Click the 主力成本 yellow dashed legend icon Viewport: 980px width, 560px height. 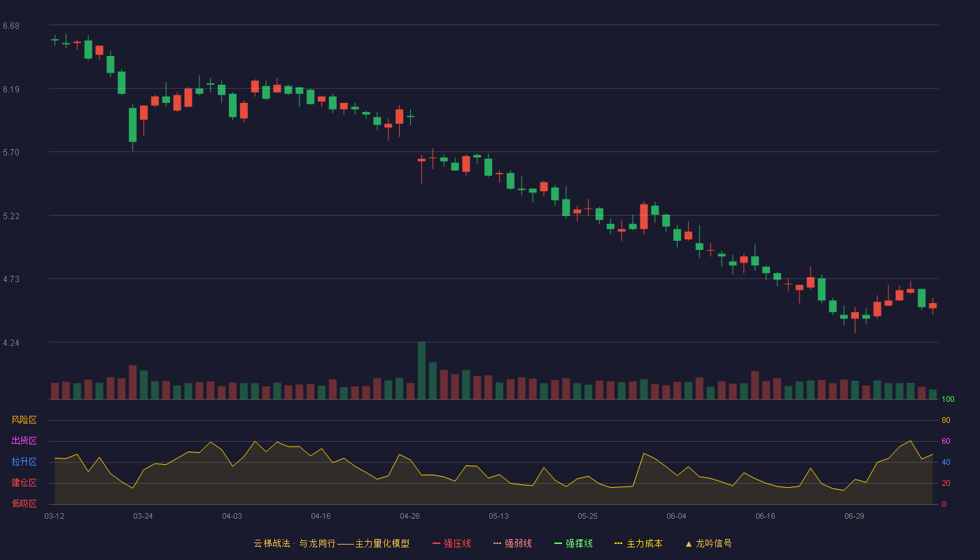coord(619,543)
